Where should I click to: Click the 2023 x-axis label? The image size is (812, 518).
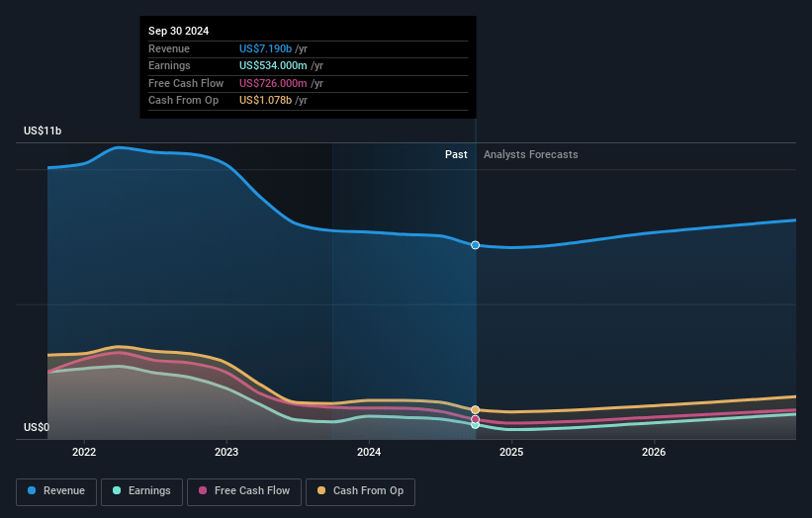(226, 453)
